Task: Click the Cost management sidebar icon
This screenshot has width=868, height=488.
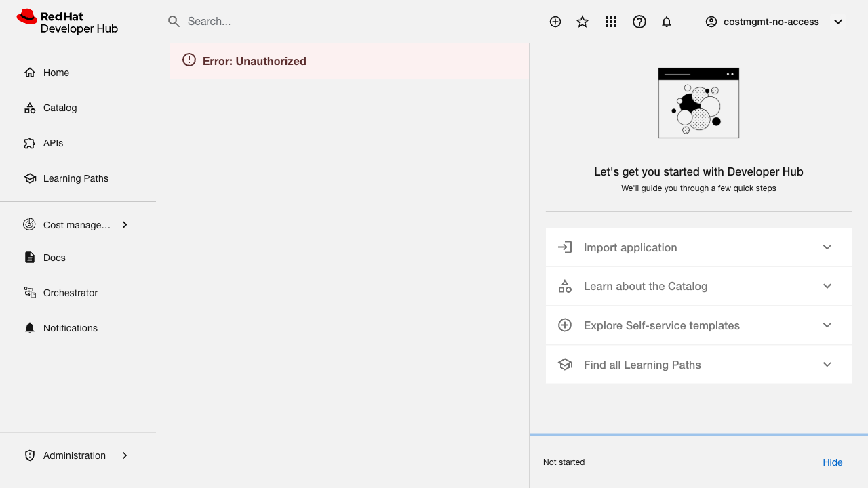Action: [29, 225]
